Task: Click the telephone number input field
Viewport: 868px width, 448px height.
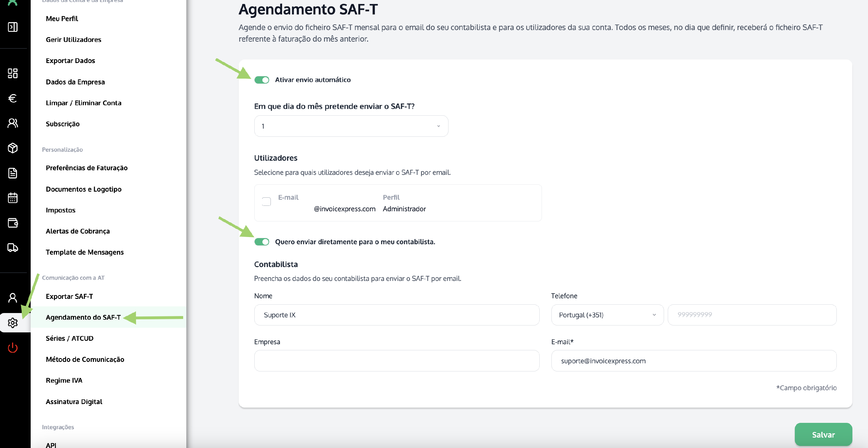Action: (752, 315)
